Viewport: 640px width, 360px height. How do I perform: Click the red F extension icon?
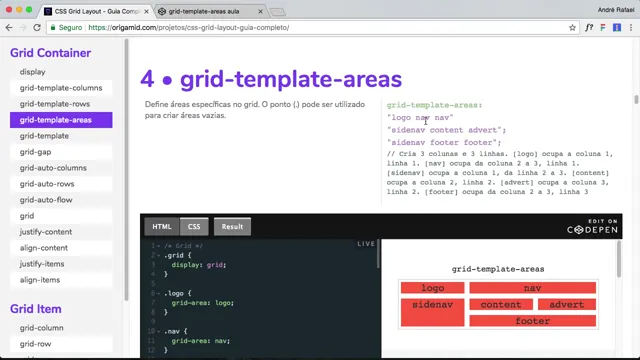point(603,27)
